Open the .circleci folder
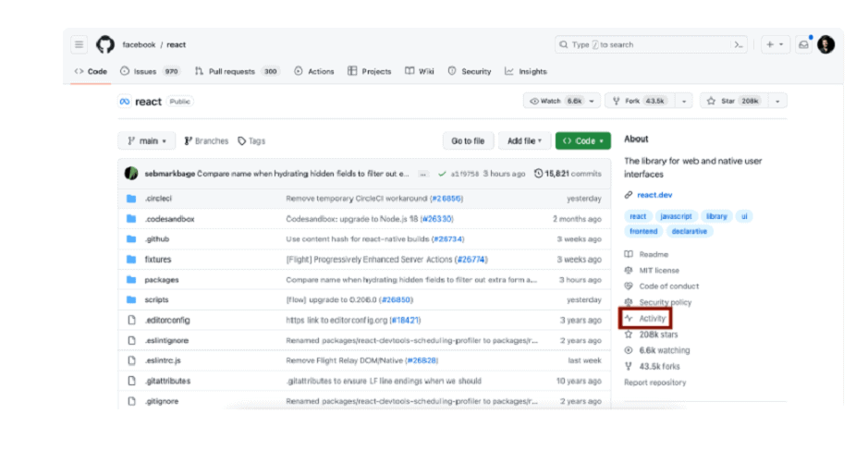This screenshot has width=868, height=462. (x=158, y=199)
